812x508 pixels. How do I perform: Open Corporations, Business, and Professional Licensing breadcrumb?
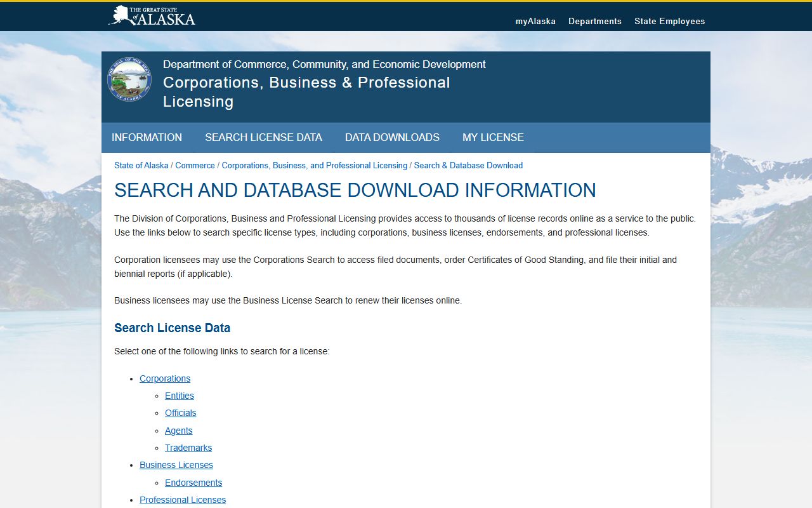315,165
